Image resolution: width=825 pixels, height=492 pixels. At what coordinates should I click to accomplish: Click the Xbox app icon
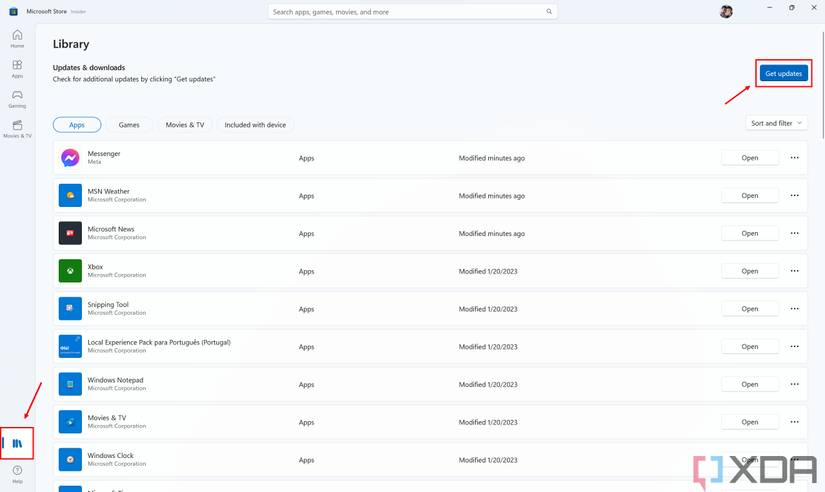pos(70,271)
